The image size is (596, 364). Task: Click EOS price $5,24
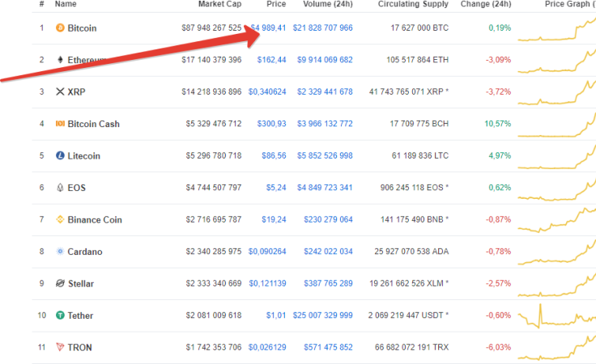[x=276, y=187]
